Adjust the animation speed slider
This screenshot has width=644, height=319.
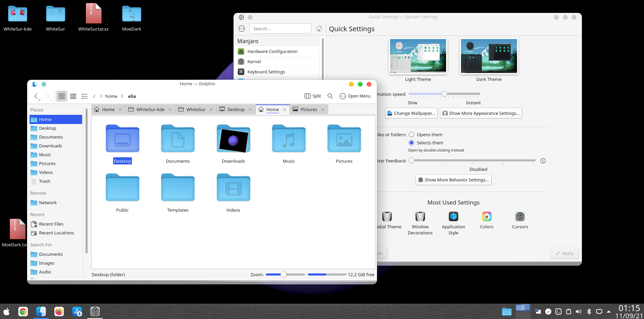[444, 94]
